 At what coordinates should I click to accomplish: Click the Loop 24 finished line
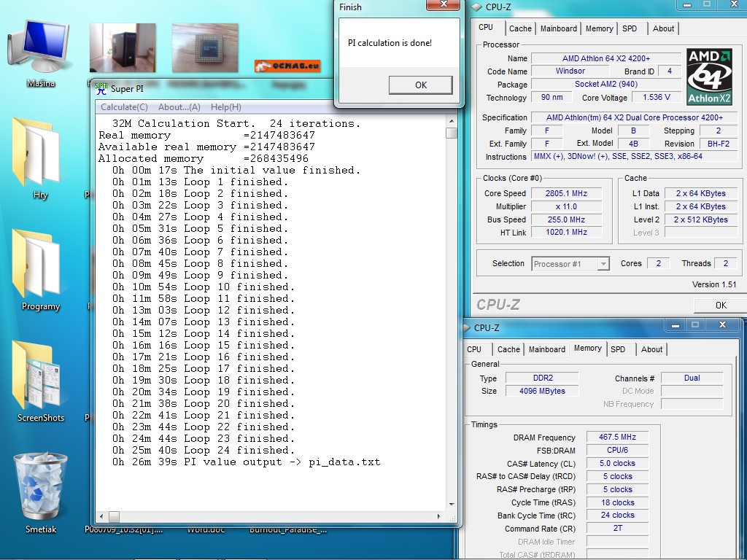point(204,451)
